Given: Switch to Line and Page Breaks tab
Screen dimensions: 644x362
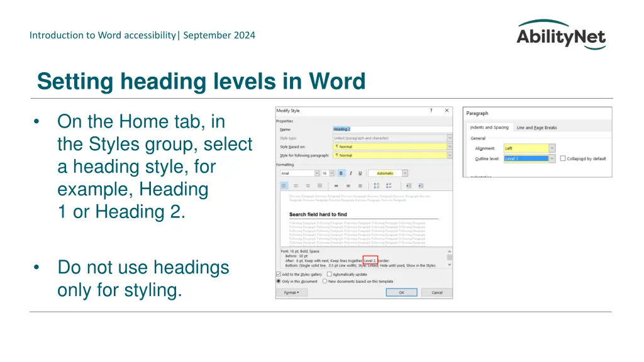Looking at the screenshot, I should [x=537, y=128].
